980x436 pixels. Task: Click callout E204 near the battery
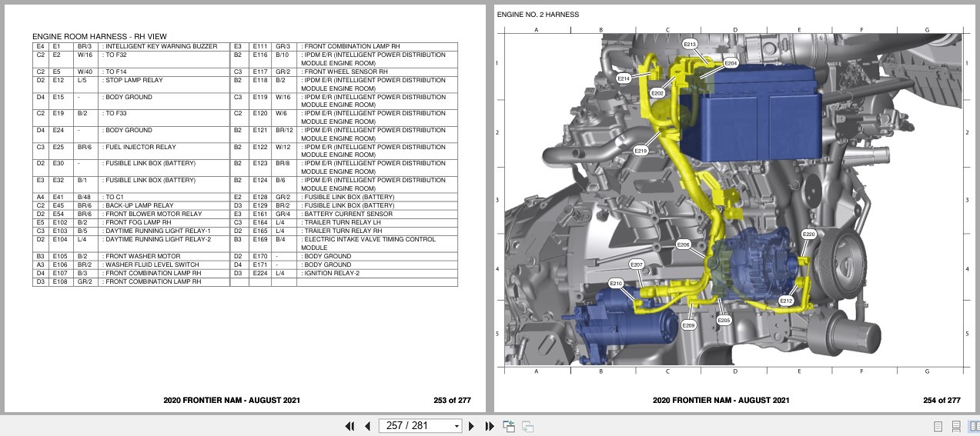[x=731, y=63]
